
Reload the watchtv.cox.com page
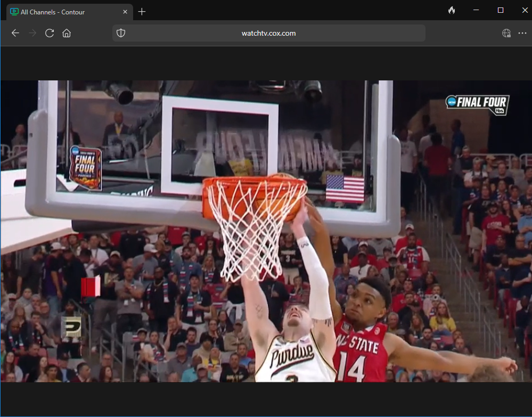50,33
